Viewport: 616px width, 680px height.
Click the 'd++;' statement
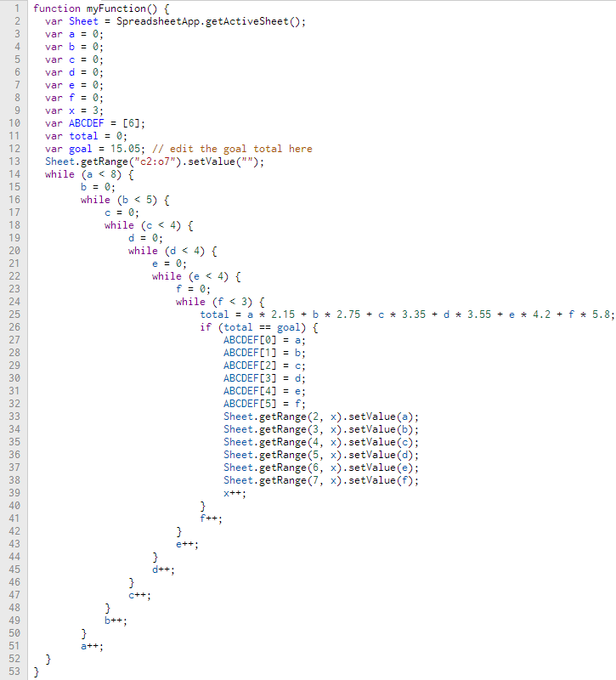click(163, 569)
